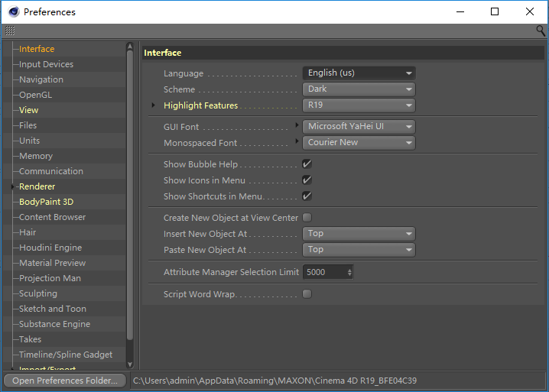Click the Selection Limit stepper arrows
This screenshot has width=549, height=392.
[349, 272]
